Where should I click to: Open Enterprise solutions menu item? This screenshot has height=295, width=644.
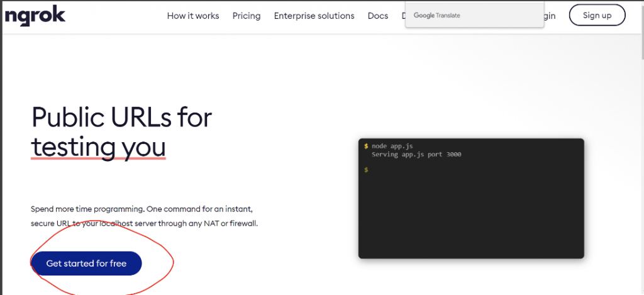[x=314, y=16]
